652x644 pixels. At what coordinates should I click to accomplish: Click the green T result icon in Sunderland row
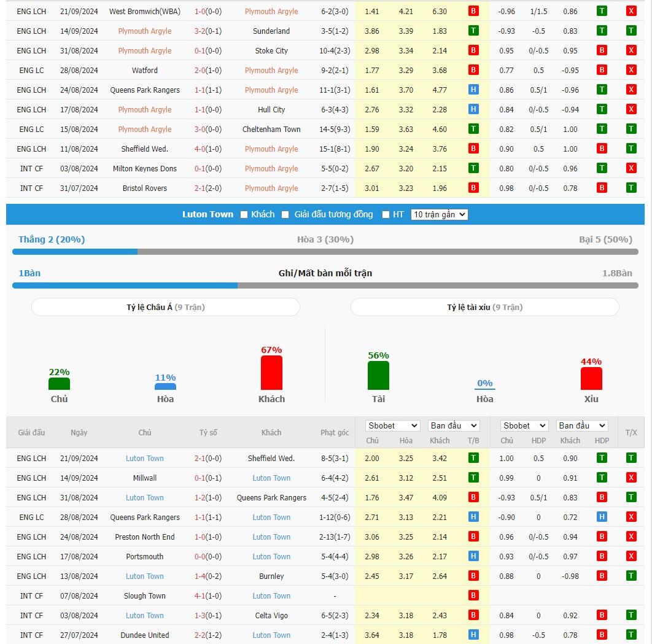473,31
